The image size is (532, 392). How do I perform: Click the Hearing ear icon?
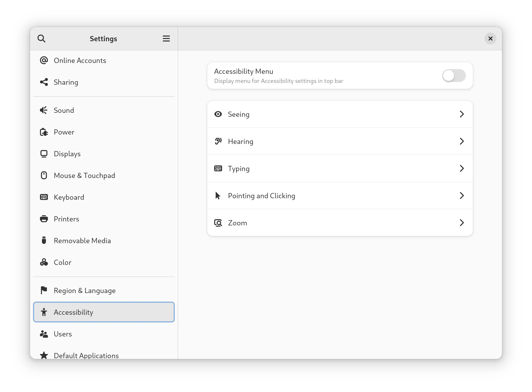pyautogui.click(x=218, y=141)
